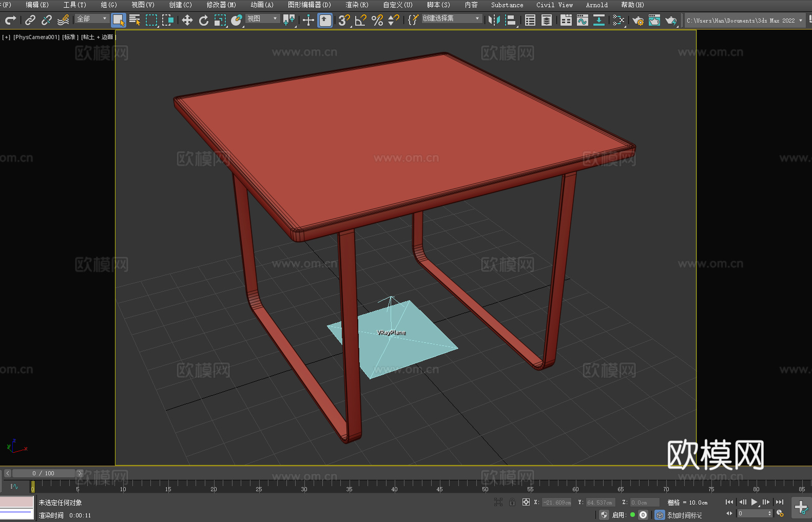Click the 粘土 + 边面 viewport label

pos(98,37)
